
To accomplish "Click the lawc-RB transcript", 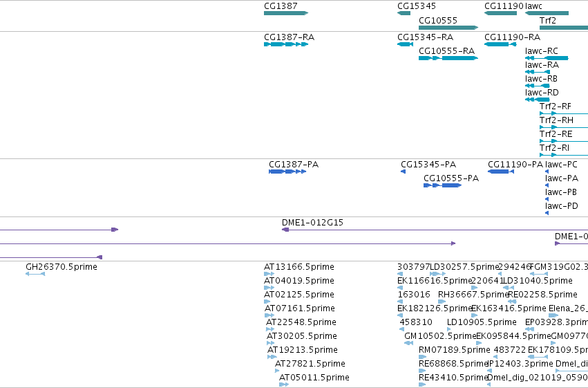I will coord(538,86).
